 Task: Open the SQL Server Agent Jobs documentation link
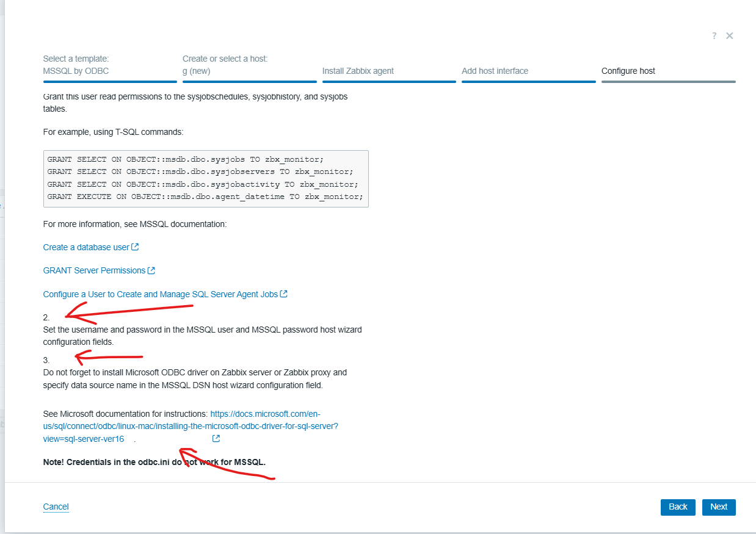(x=165, y=294)
